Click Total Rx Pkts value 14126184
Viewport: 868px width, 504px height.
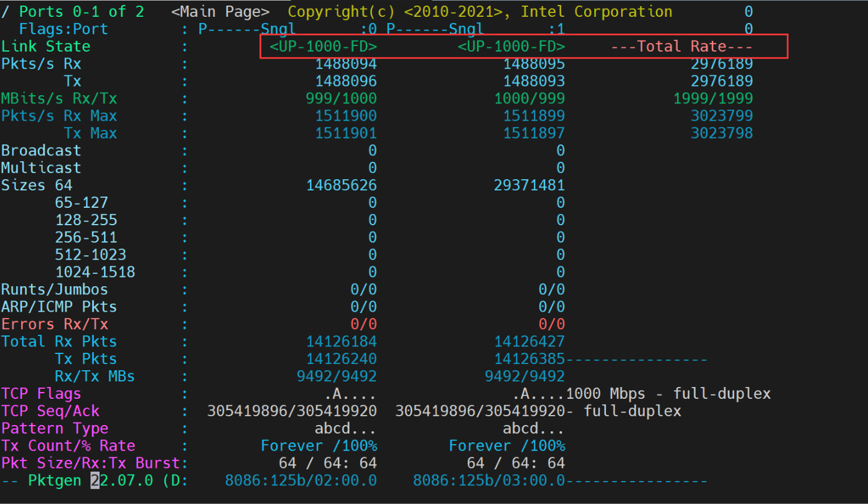pos(341,342)
